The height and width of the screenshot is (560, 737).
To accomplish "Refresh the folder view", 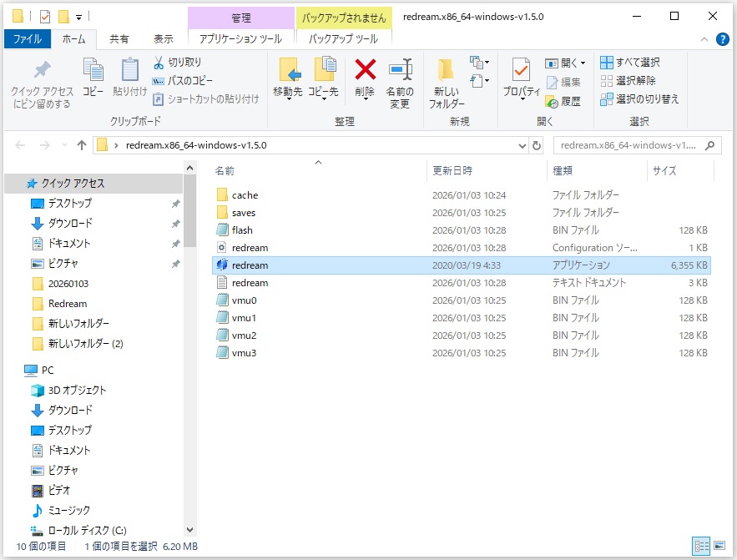I will pos(537,146).
